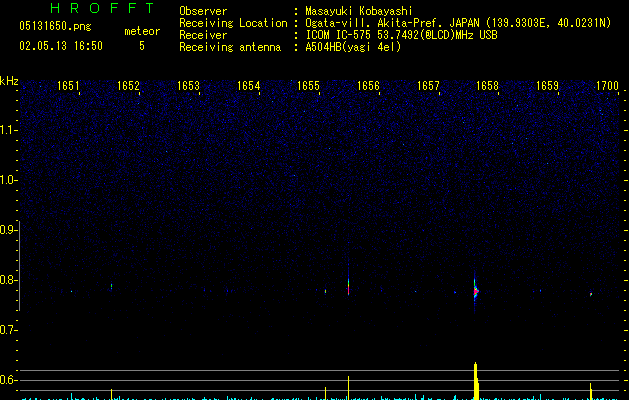The height and width of the screenshot is (400, 629).
Task: Click the Receiving antenna label
Action: click(x=230, y=47)
